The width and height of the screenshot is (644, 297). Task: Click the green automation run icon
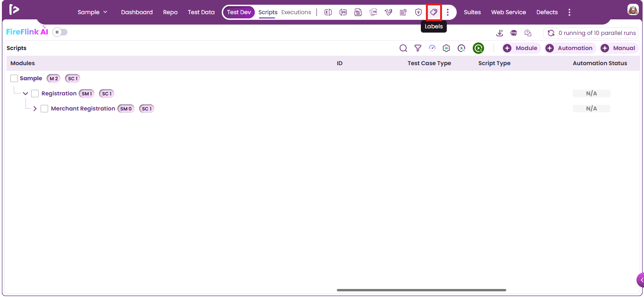point(478,48)
